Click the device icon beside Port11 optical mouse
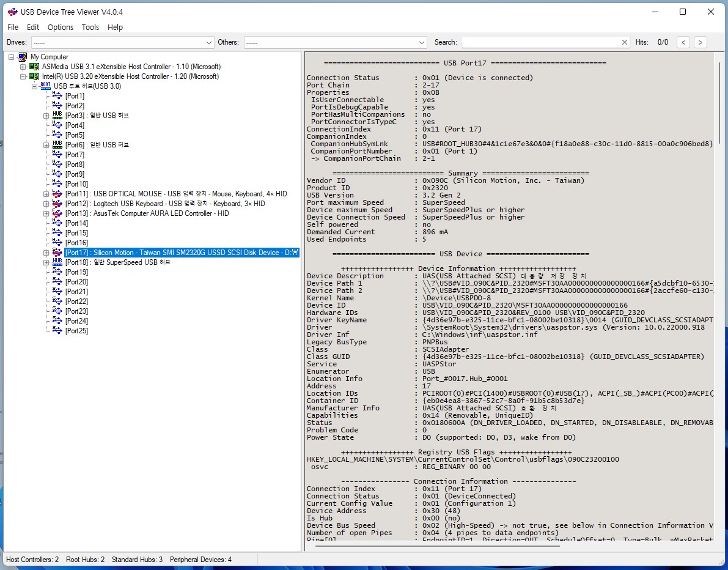728x570 pixels. tap(57, 194)
